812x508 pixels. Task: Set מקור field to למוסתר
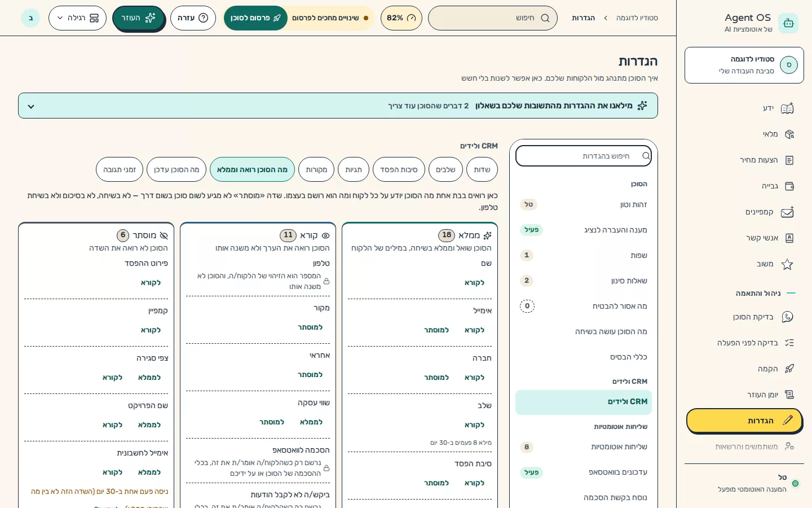[x=310, y=327]
